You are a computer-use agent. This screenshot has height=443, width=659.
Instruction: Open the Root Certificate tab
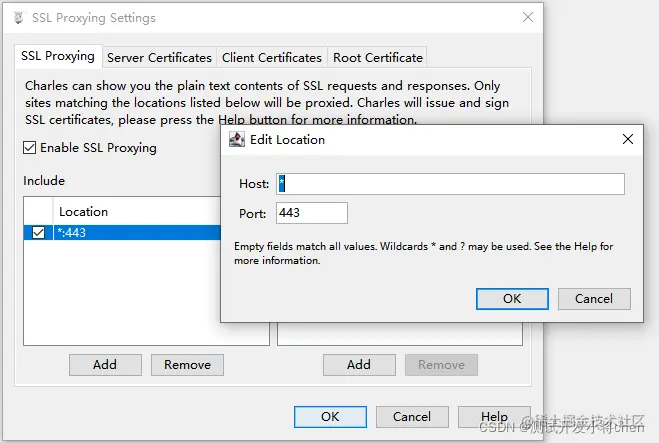377,58
